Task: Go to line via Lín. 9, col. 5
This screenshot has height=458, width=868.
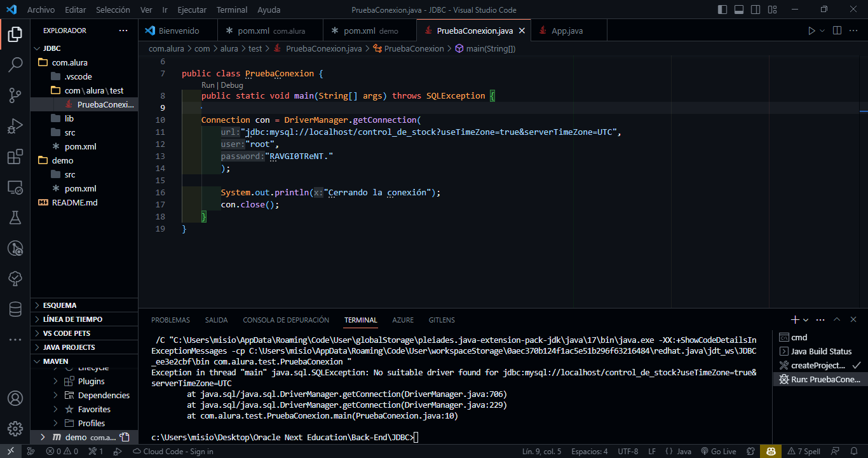Action: [542, 452]
